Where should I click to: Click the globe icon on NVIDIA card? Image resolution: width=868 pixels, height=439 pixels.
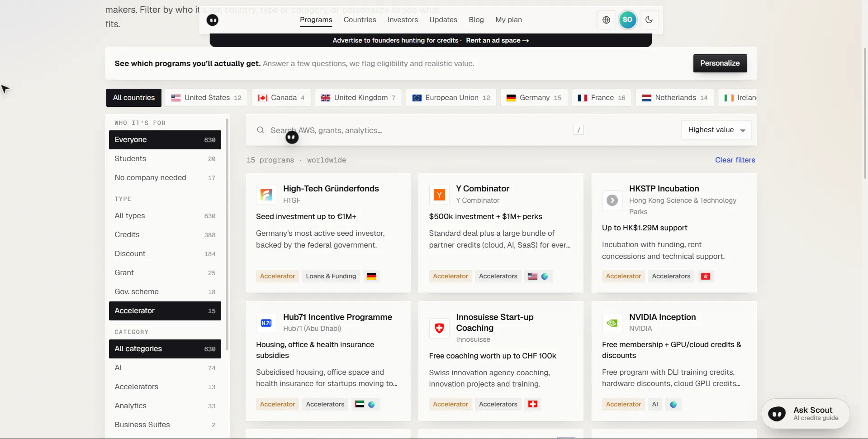[x=673, y=405]
